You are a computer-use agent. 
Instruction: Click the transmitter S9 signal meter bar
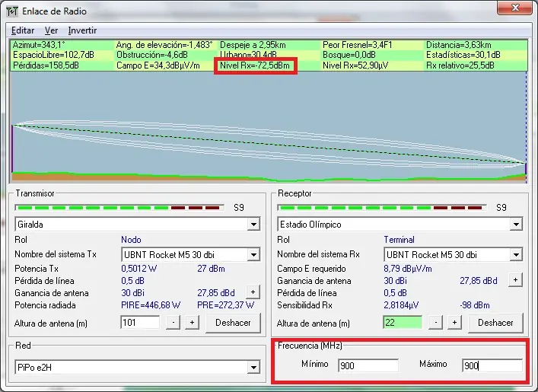click(119, 208)
